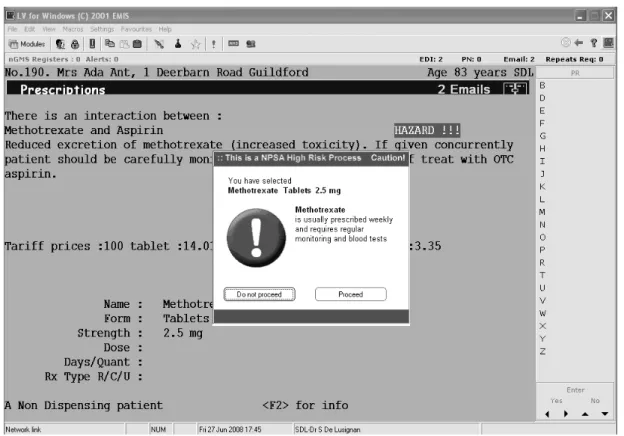Open the Edit menu

(x=29, y=29)
